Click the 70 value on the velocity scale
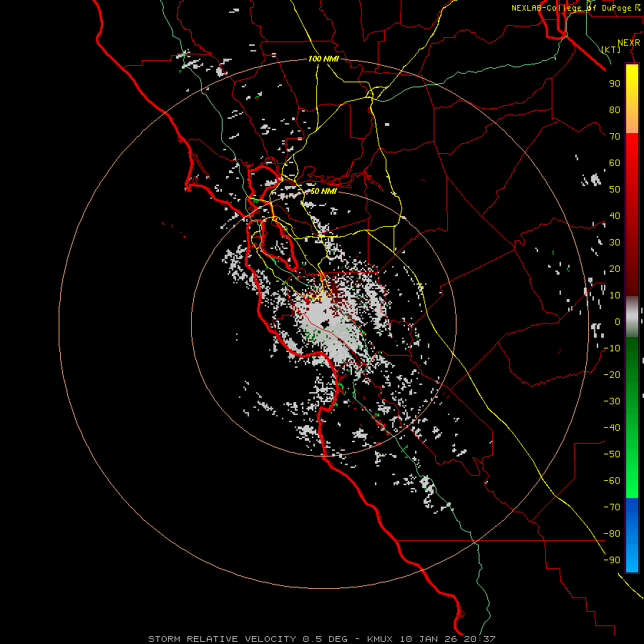This screenshot has height=644, width=644. click(615, 137)
